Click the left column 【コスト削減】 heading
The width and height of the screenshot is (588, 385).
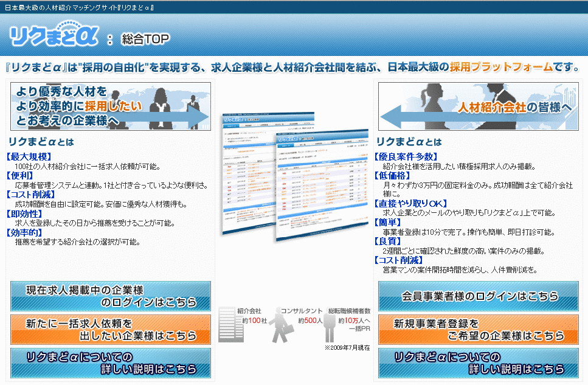pyautogui.click(x=31, y=195)
